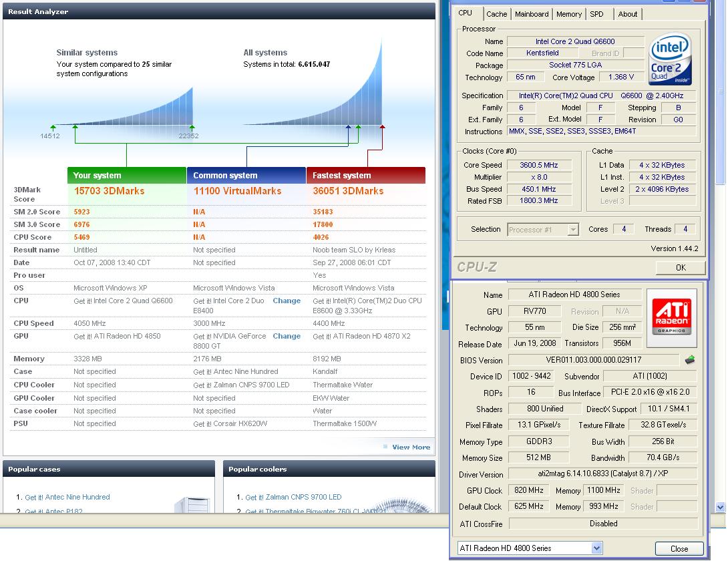This screenshot has height=561, width=728.
Task: Click the ATI CrossFire Disabled field
Action: 603,524
